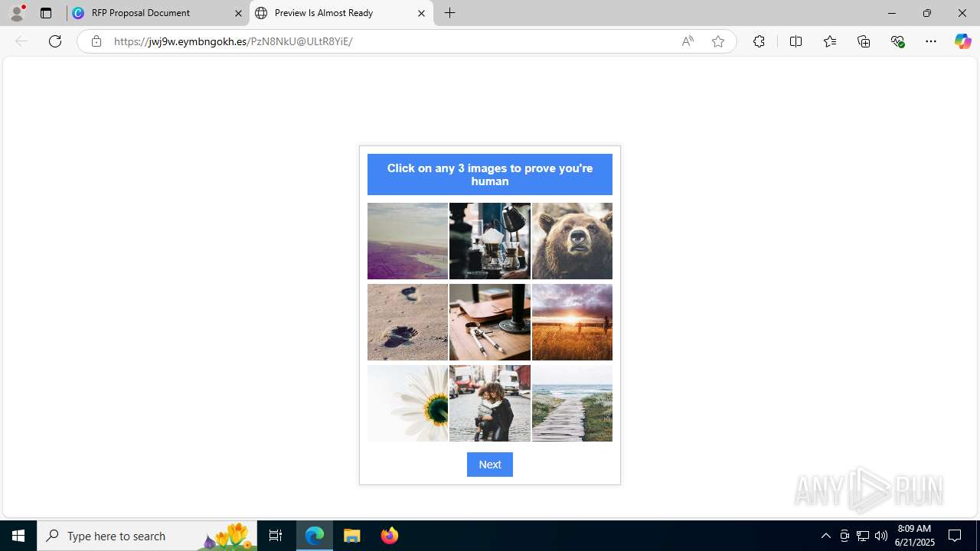Open the Collections panel
This screenshot has width=980, height=551.
tap(864, 41)
